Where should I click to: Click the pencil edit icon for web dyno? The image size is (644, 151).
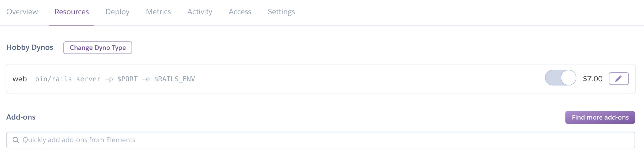pos(619,79)
